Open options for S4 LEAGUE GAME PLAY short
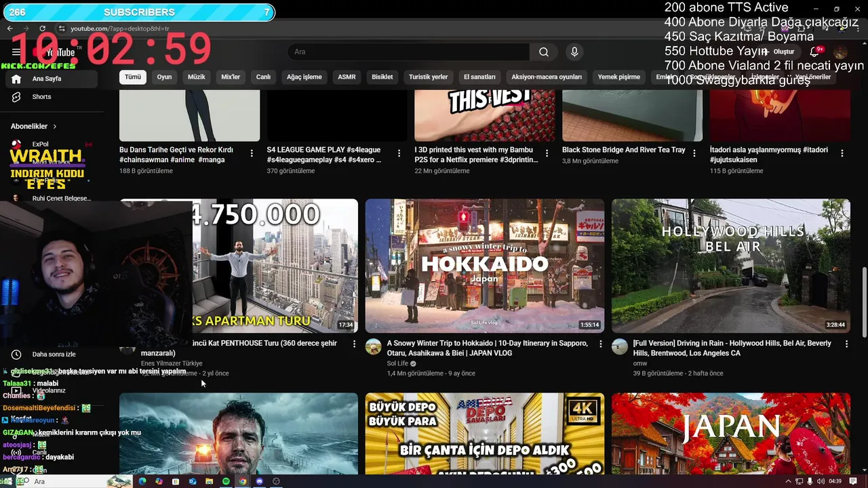This screenshot has height=488, width=868. 399,154
